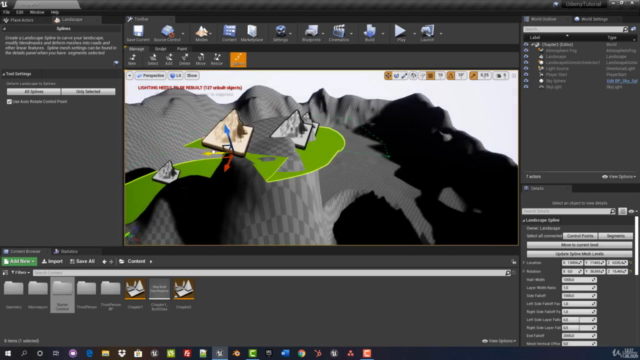This screenshot has width=640, height=360.
Task: Hide Atmospheric Fog with its eye icon
Action: pyautogui.click(x=526, y=51)
